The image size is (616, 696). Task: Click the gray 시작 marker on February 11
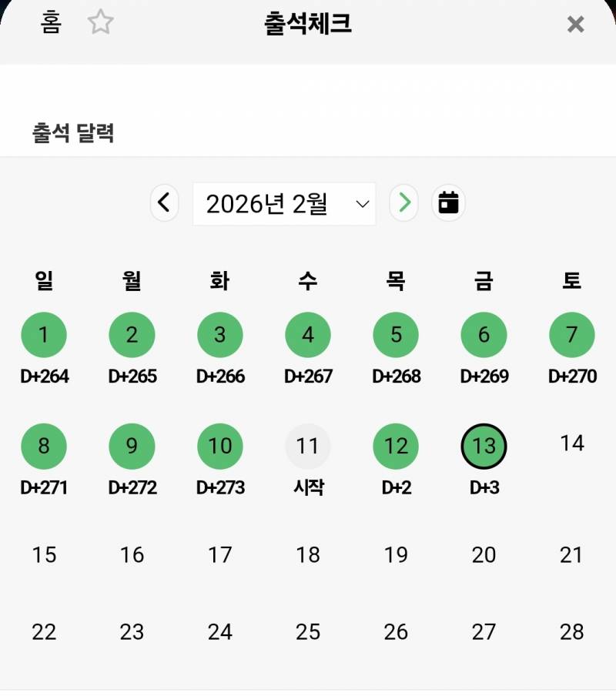308,446
